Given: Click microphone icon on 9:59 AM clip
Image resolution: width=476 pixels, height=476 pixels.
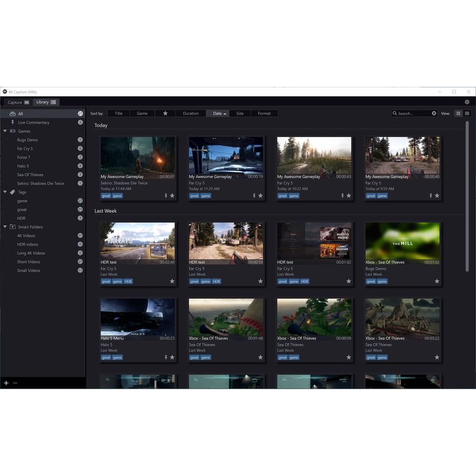Looking at the screenshot, I should click(430, 196).
